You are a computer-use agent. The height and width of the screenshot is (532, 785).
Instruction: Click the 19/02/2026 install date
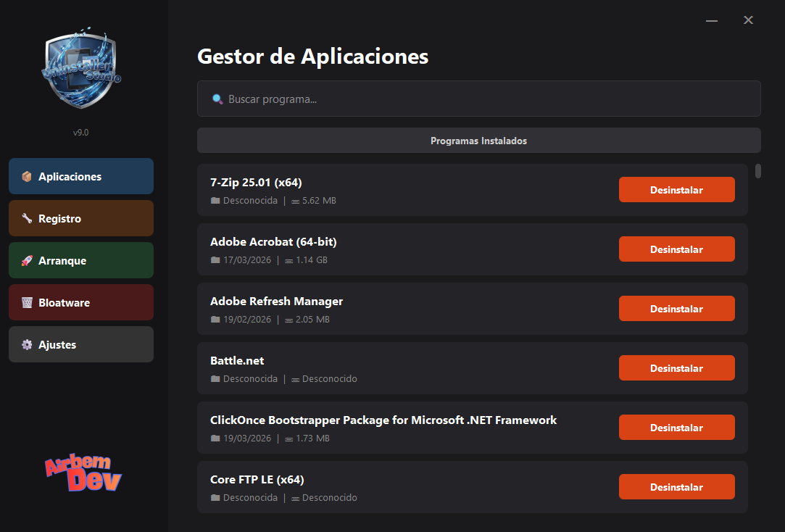click(247, 320)
